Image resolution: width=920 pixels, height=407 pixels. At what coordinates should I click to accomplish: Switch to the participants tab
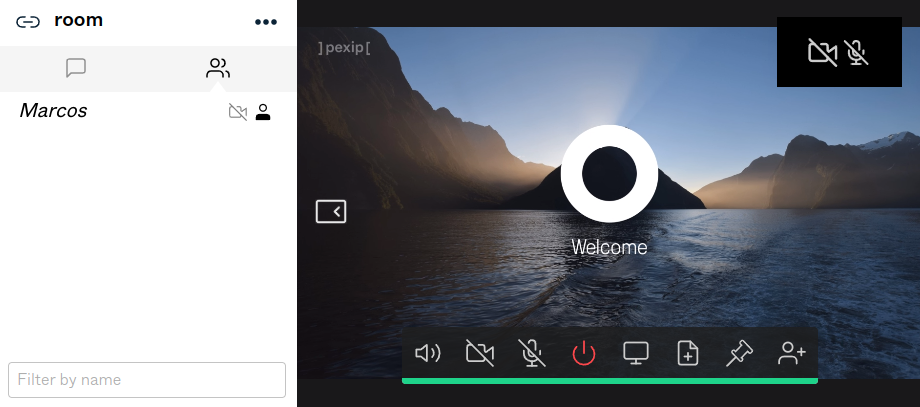pos(218,68)
